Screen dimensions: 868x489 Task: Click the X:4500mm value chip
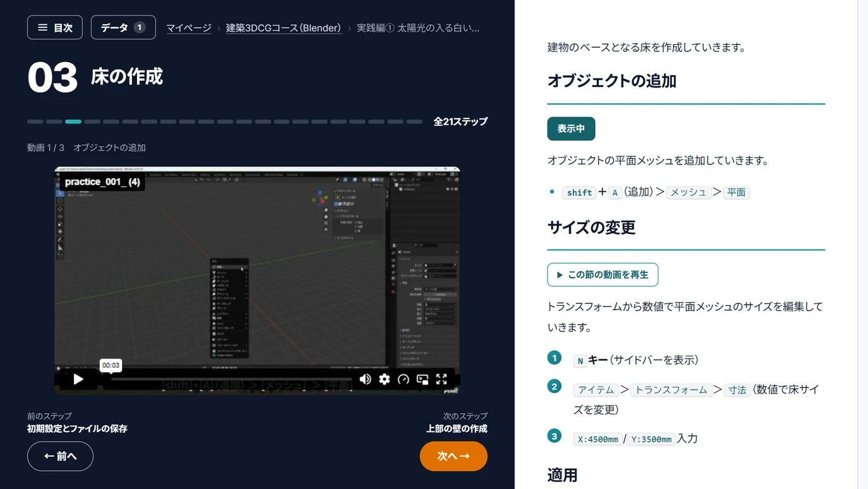(598, 439)
